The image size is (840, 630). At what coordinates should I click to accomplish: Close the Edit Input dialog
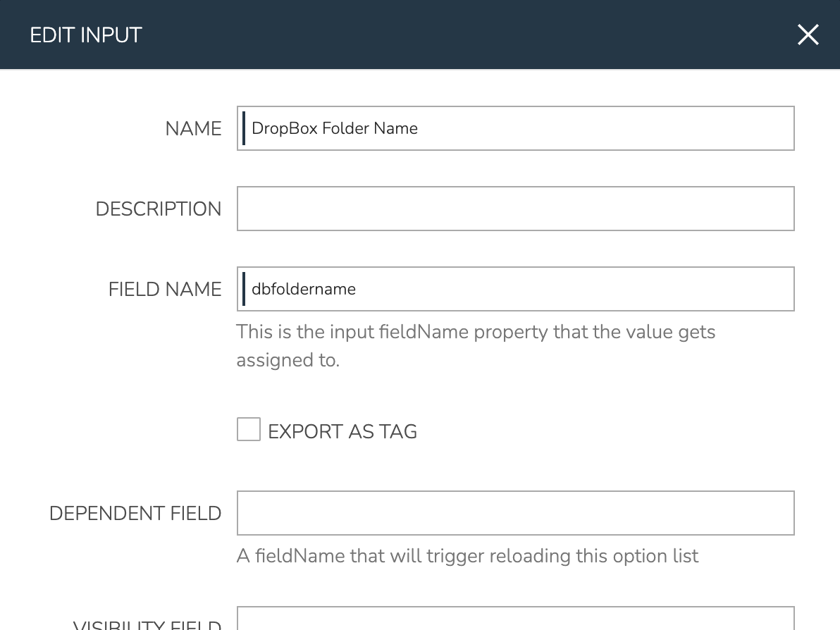808,35
